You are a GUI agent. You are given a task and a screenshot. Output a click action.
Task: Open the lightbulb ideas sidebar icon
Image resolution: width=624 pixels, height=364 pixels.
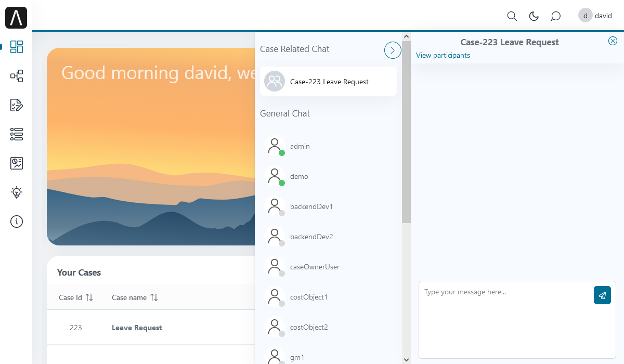[x=17, y=192]
